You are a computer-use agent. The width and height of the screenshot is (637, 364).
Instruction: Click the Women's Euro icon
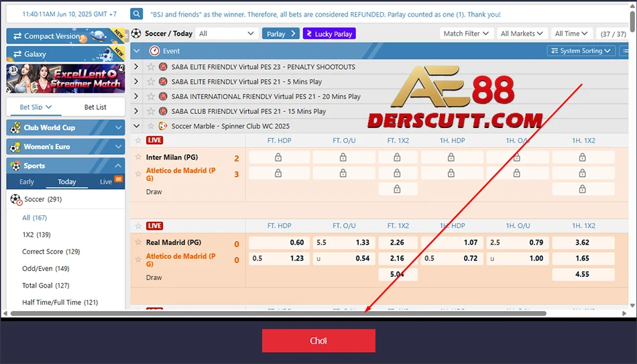[15, 147]
